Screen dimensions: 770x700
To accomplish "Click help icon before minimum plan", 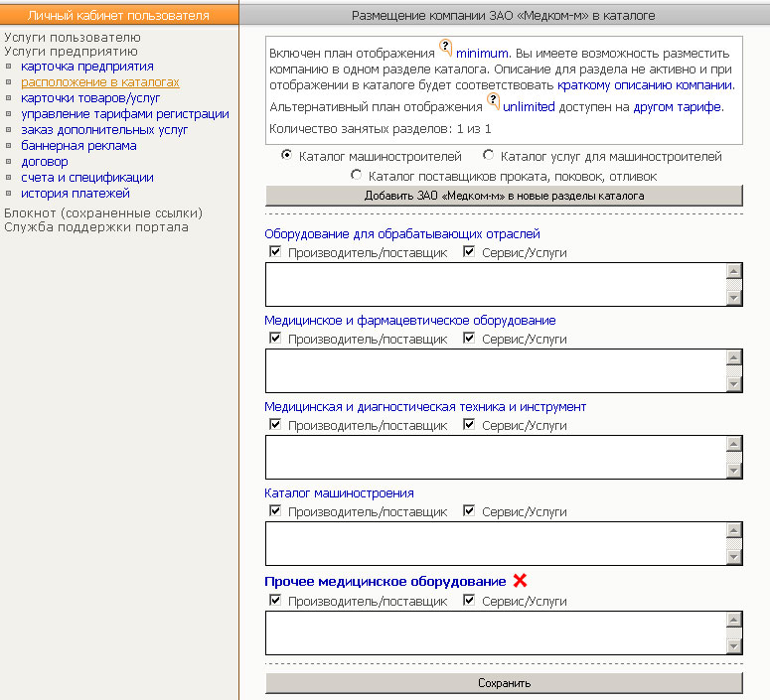I will [445, 48].
